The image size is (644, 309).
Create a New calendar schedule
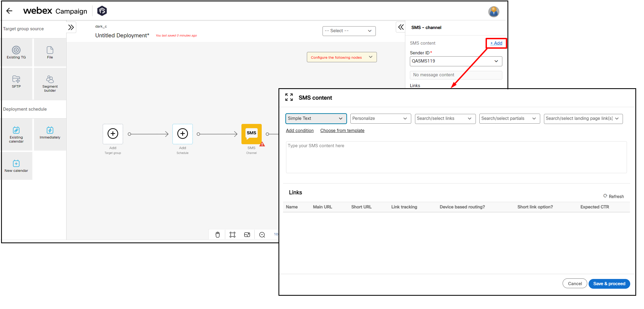click(x=16, y=165)
